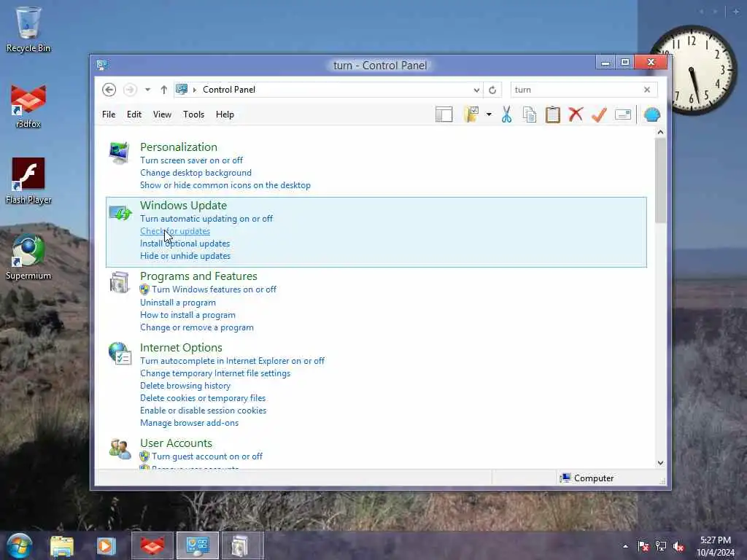Click the navigation pane layout toolbar icon
747x560 pixels.
coord(444,114)
